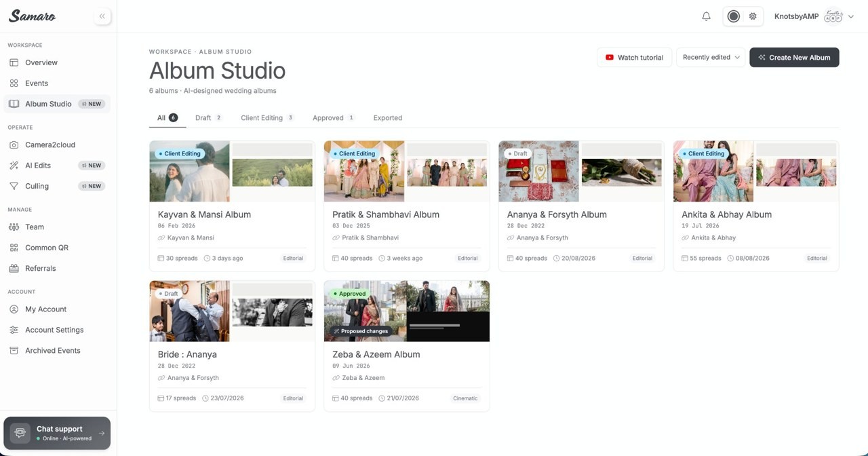Open Ananya & Forsyth Album cover thumbnail
The height and width of the screenshot is (456, 868).
(x=581, y=172)
